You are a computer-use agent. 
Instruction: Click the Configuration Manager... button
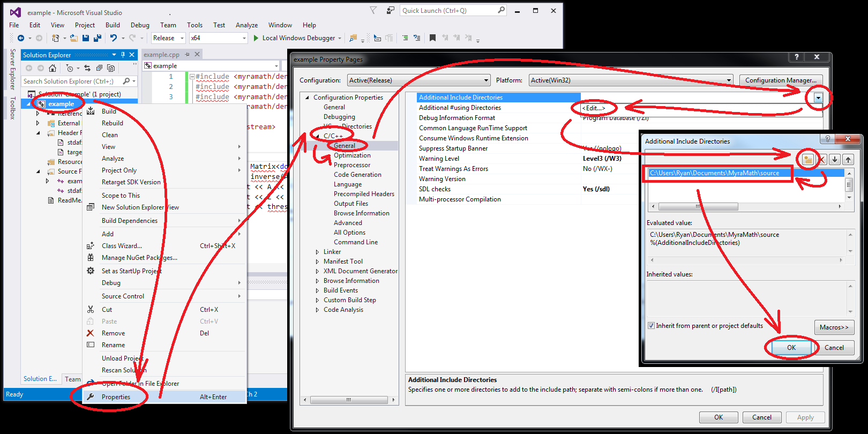point(781,80)
